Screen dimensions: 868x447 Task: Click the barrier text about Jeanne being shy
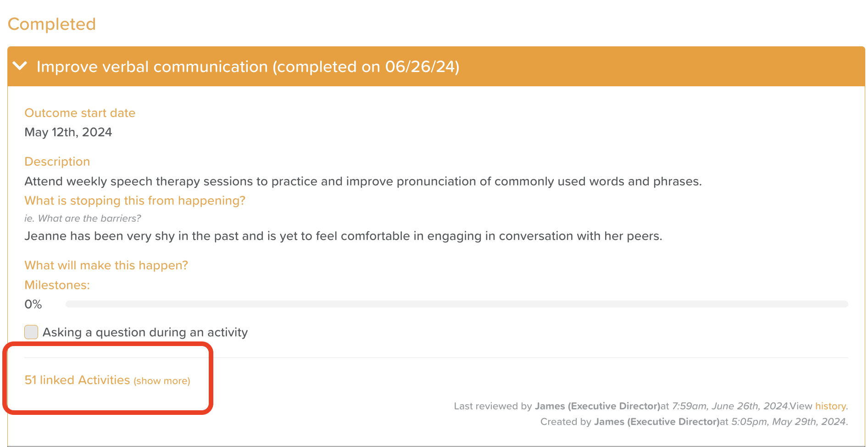(x=343, y=236)
